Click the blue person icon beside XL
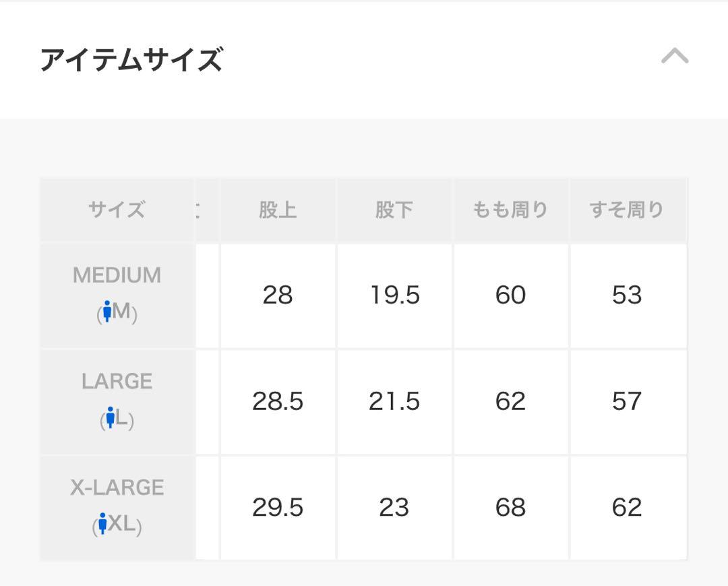 pyautogui.click(x=102, y=524)
